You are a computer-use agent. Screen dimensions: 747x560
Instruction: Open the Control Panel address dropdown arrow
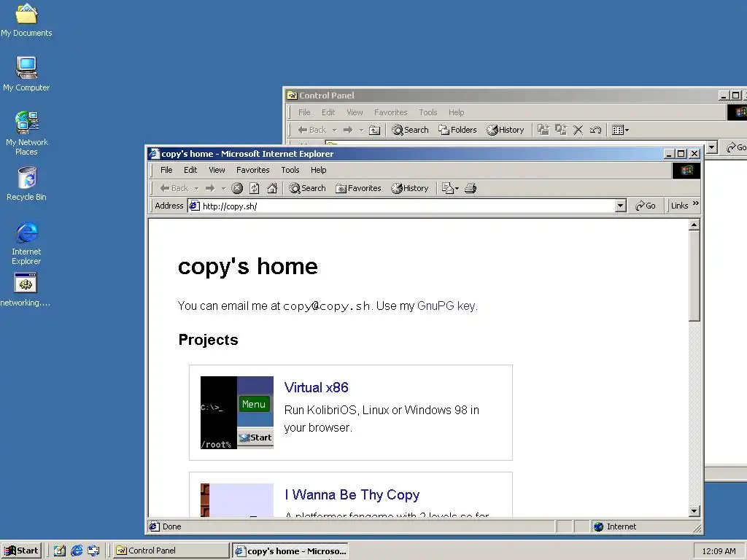(x=712, y=147)
